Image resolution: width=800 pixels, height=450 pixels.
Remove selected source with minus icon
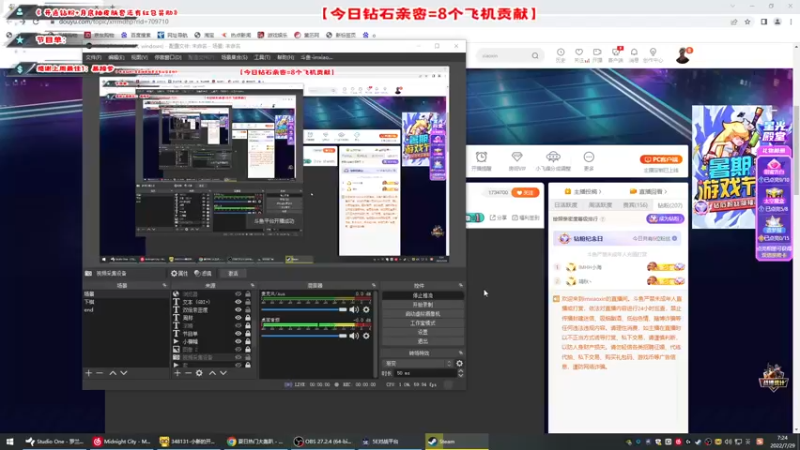(x=188, y=373)
